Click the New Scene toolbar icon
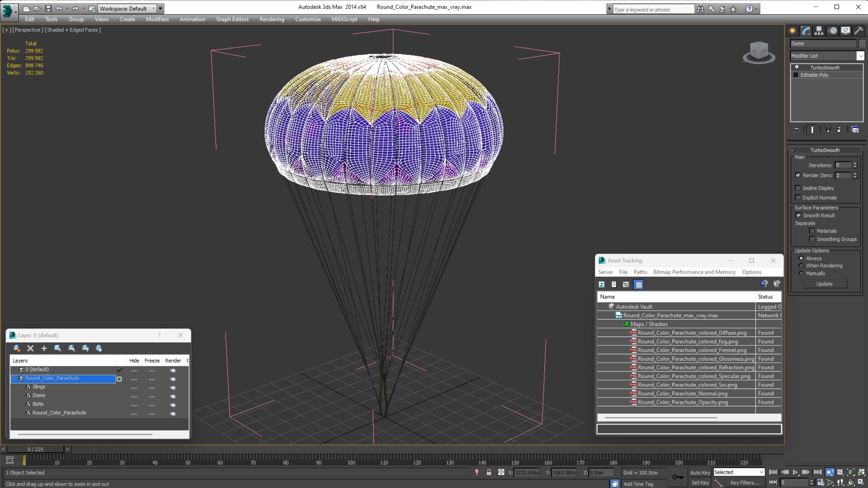 26,9
